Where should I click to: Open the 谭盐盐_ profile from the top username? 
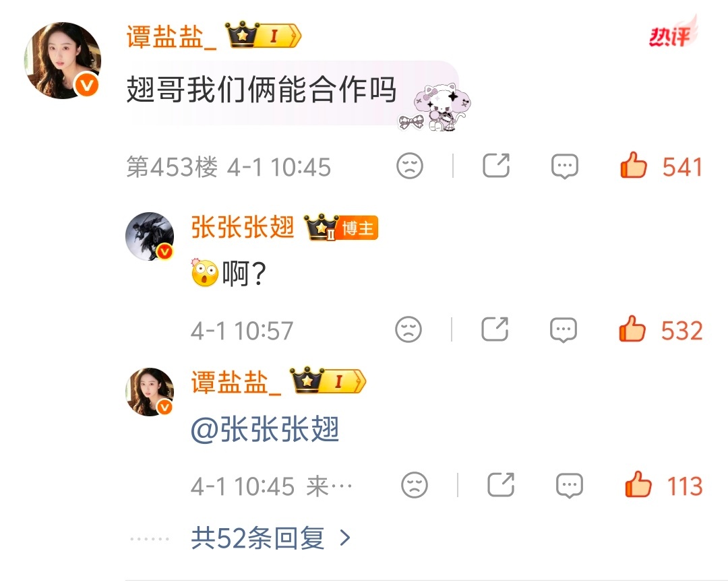coord(171,36)
